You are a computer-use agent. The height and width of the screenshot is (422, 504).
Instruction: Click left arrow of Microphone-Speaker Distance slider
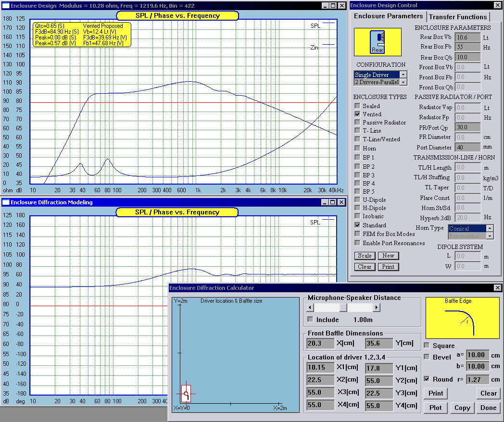(311, 308)
